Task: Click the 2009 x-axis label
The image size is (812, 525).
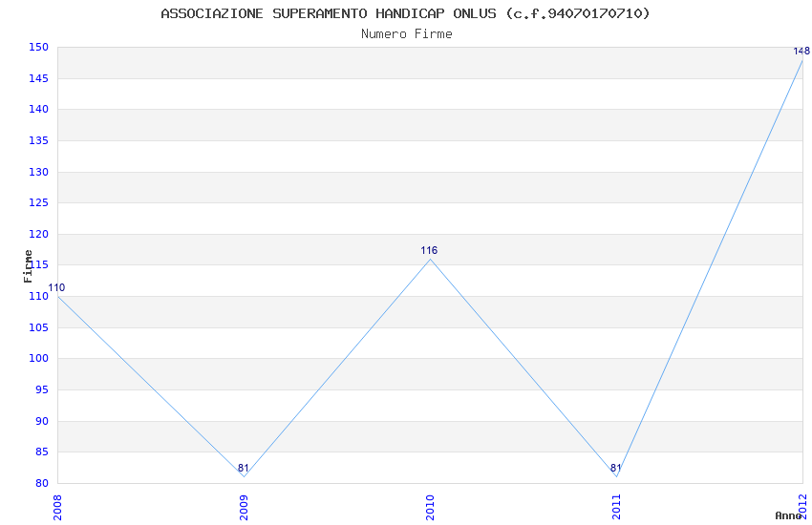Action: click(244, 507)
